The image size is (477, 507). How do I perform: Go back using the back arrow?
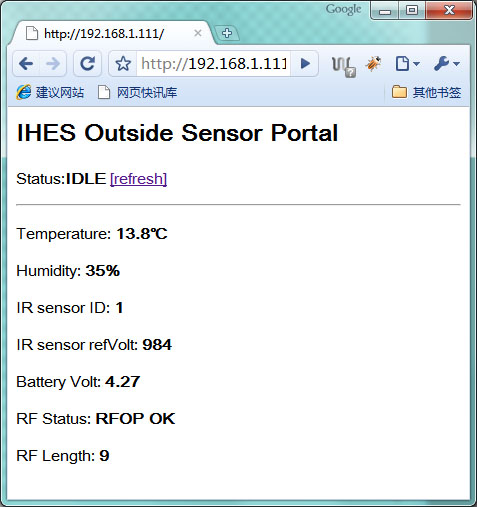26,63
